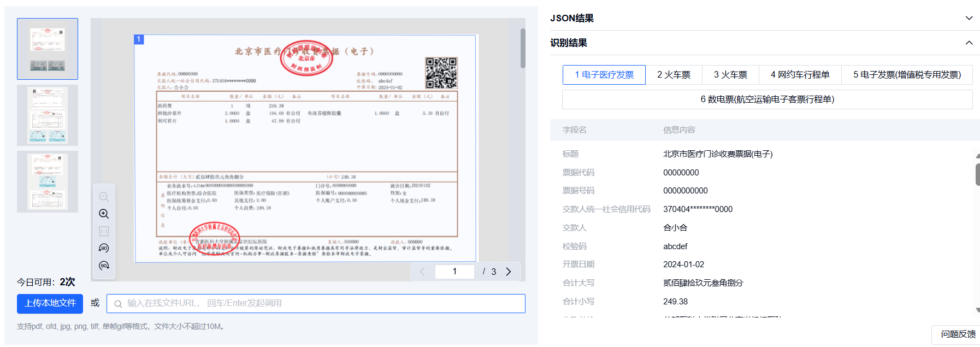Select first page thumbnail
This screenshot has height=347, width=980.
click(x=48, y=49)
